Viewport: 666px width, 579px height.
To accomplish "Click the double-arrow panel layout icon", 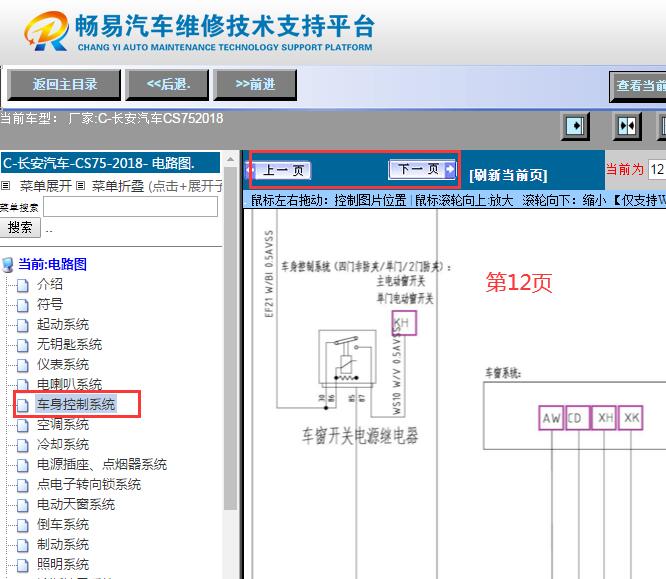I will pos(627,126).
